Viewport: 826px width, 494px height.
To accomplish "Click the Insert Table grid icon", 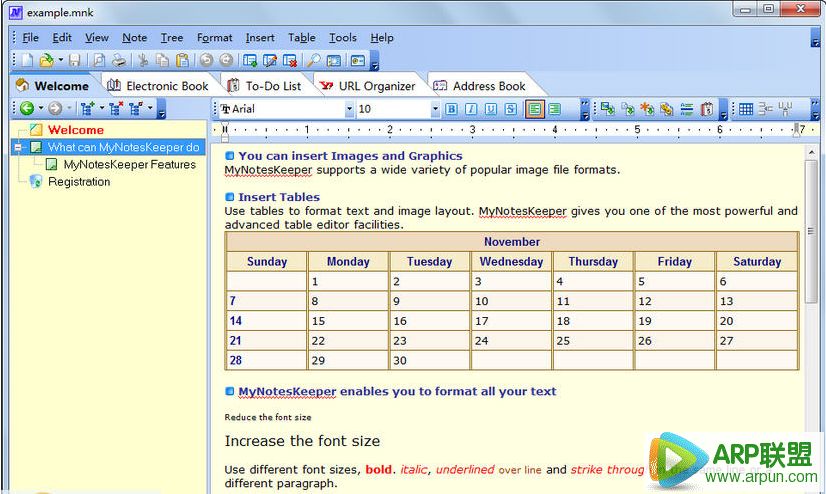I will [x=745, y=109].
